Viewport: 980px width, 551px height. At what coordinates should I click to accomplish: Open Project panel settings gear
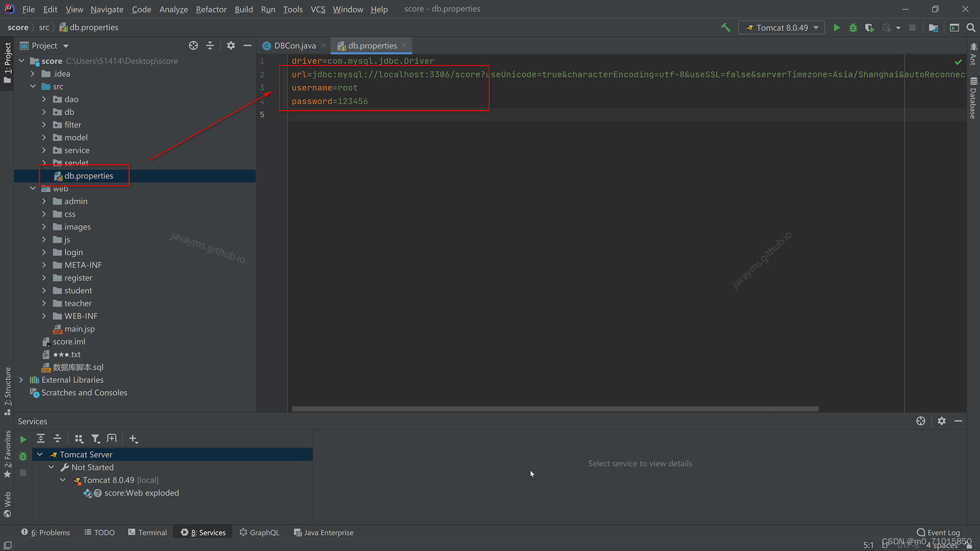(x=231, y=45)
